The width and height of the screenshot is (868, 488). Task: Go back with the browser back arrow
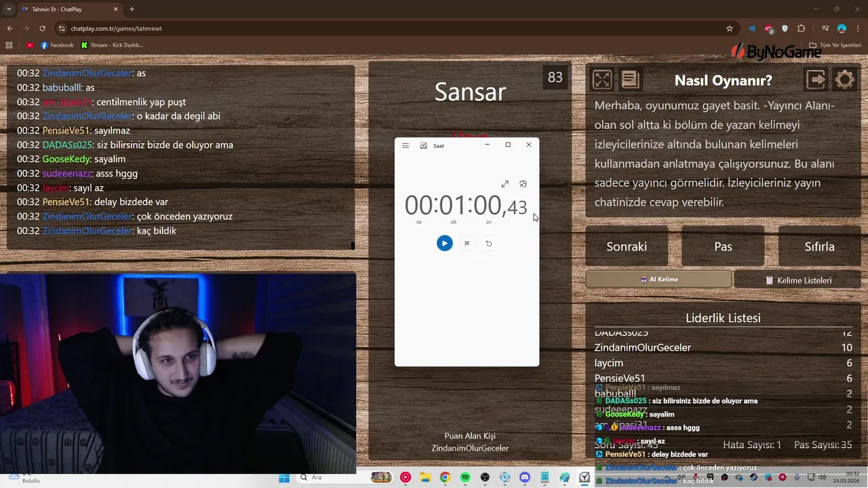[9, 28]
